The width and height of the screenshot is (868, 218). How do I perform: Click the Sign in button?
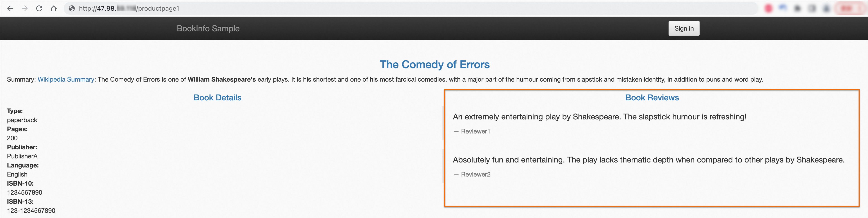click(x=684, y=28)
